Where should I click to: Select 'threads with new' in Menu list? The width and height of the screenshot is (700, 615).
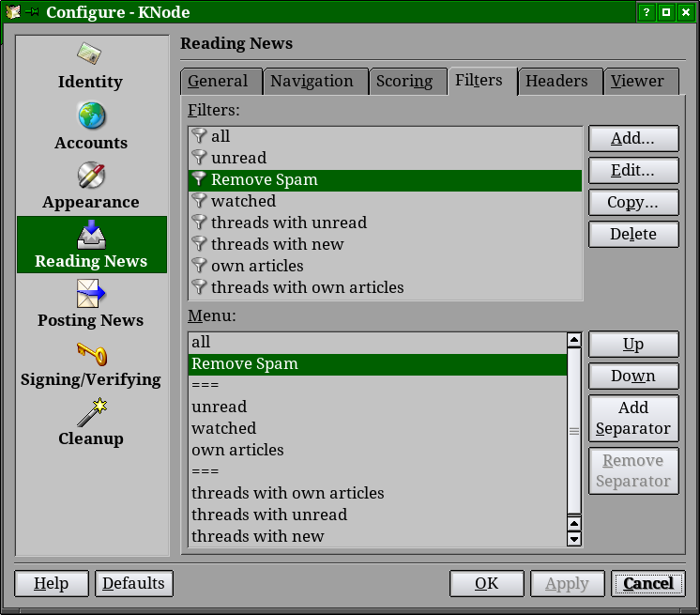coord(377,536)
